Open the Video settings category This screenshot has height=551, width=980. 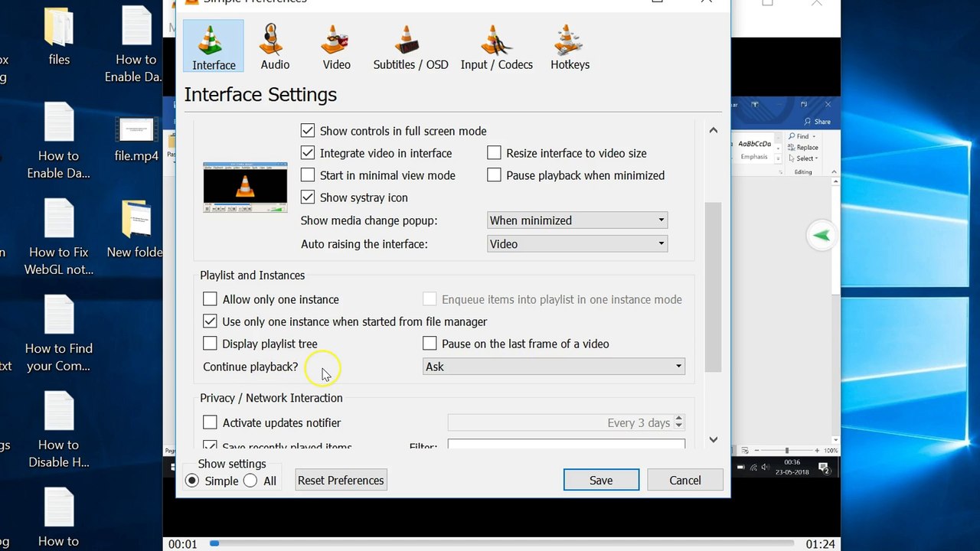point(336,46)
